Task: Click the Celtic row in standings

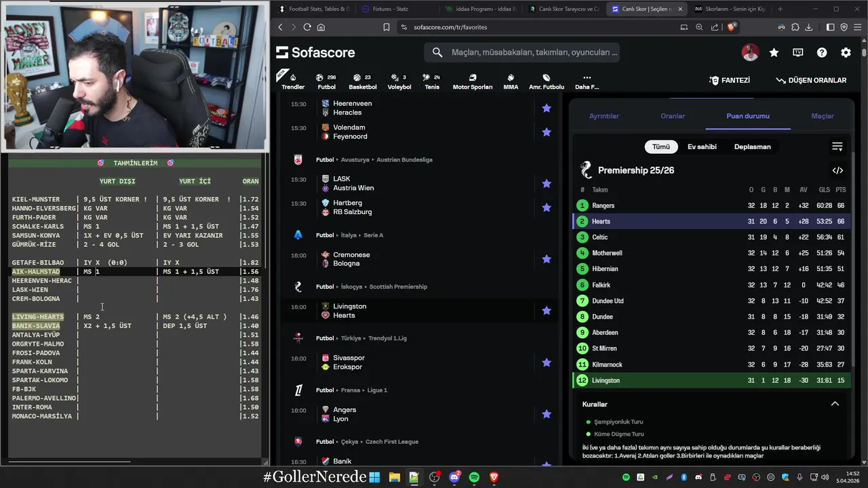Action: tap(712, 237)
